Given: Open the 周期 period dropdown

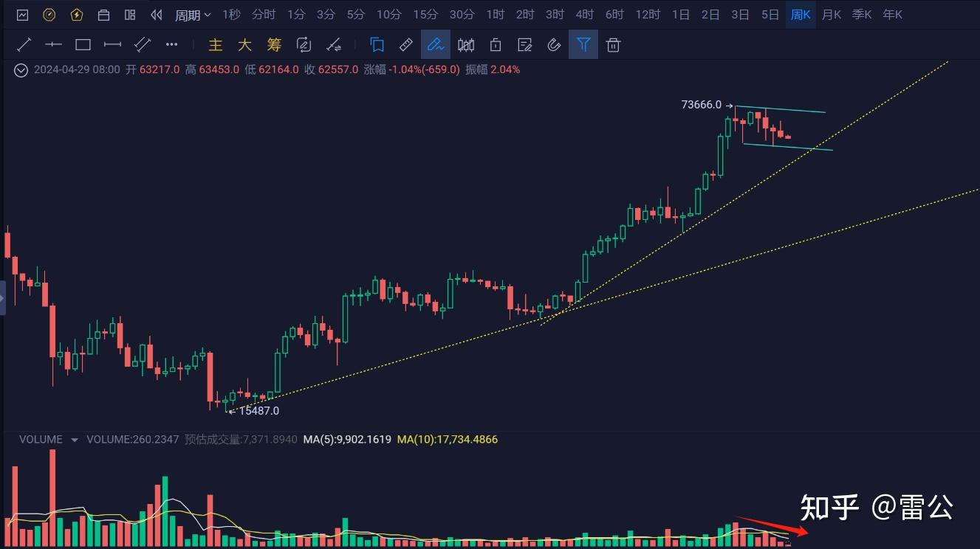Looking at the screenshot, I should pyautogui.click(x=193, y=15).
